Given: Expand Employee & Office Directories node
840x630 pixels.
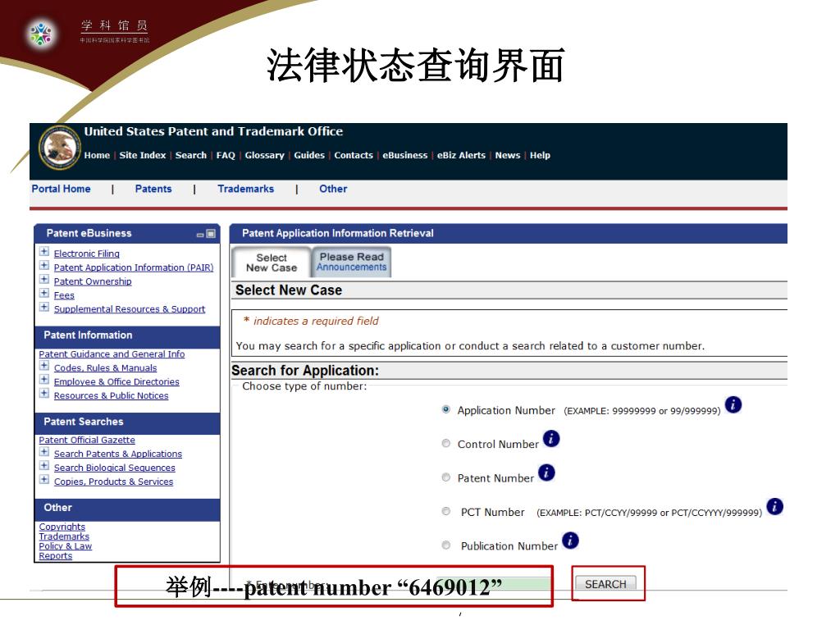Looking at the screenshot, I should click(x=44, y=380).
